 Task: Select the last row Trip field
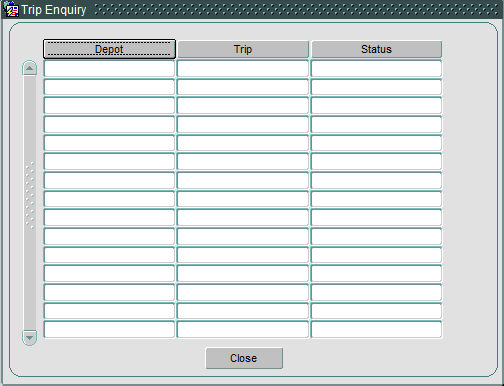click(x=243, y=330)
